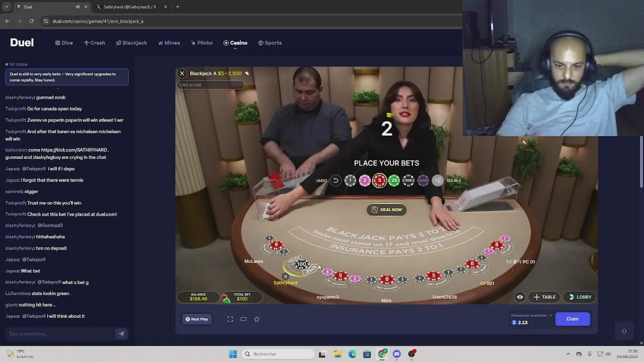
Task: Select the purple 500 value chip
Action: [423, 180]
